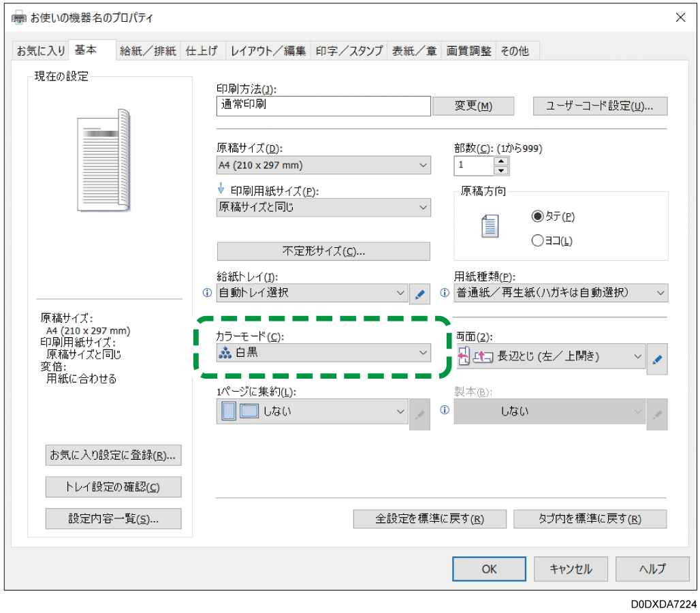Click info icon next to 製本 dropdown

[445, 411]
